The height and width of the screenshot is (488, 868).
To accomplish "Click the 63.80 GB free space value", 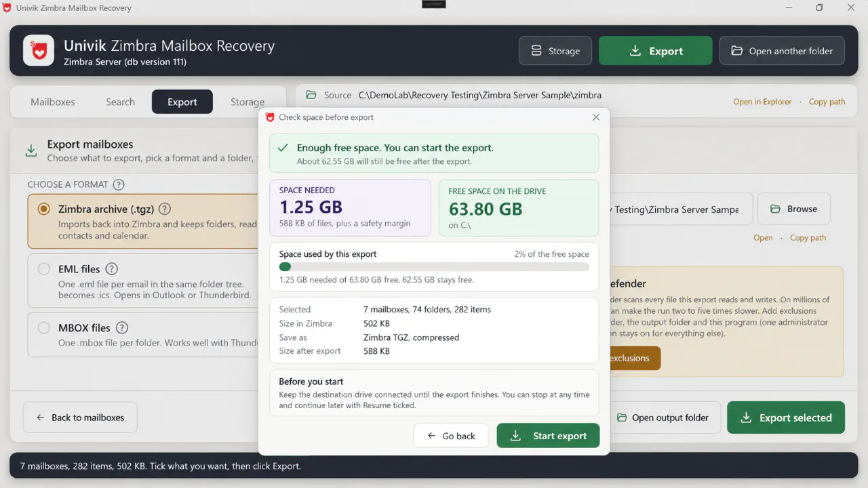I will coord(486,209).
